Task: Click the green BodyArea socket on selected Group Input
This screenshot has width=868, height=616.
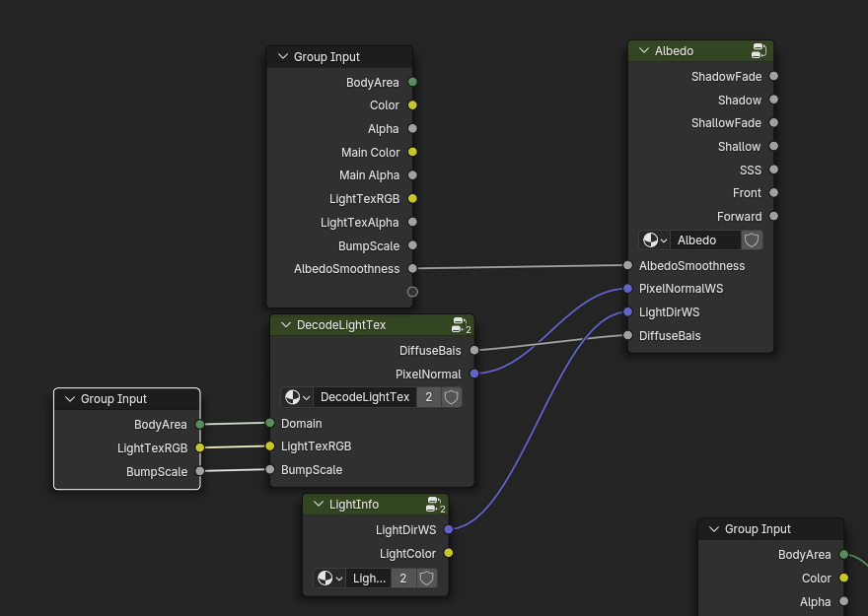Action: (199, 424)
